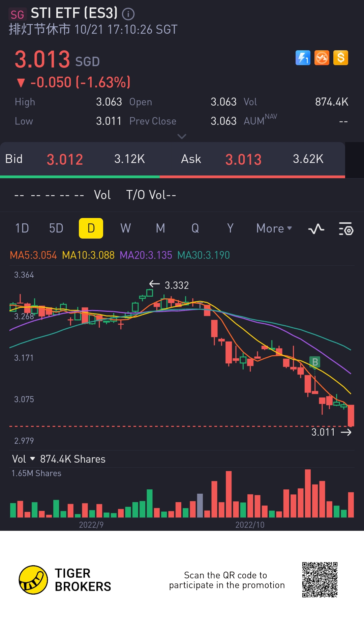Tap the Tiger Brokers logo

click(33, 580)
